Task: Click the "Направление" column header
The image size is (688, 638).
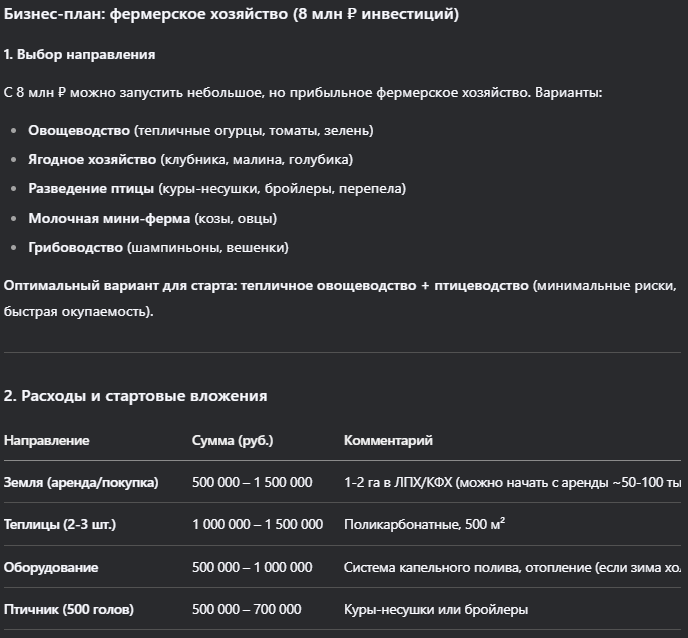Action: point(46,440)
